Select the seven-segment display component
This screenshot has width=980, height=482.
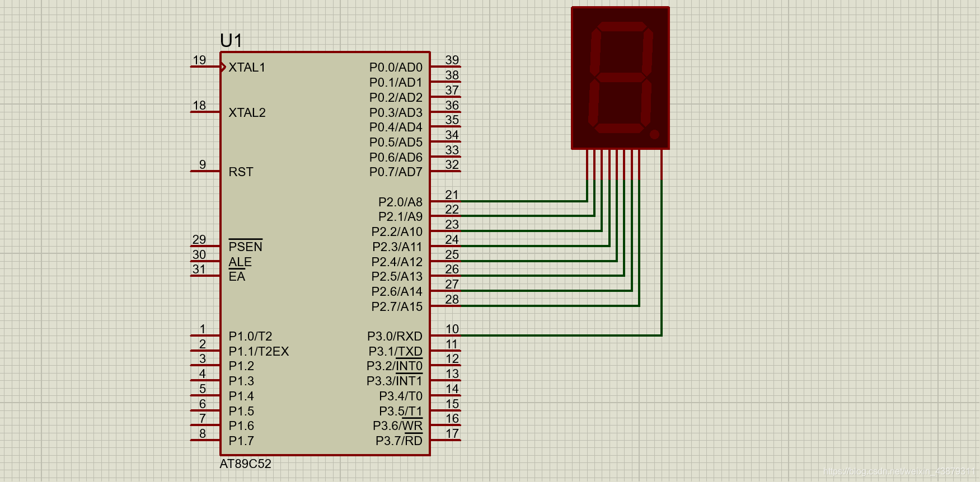coord(620,78)
